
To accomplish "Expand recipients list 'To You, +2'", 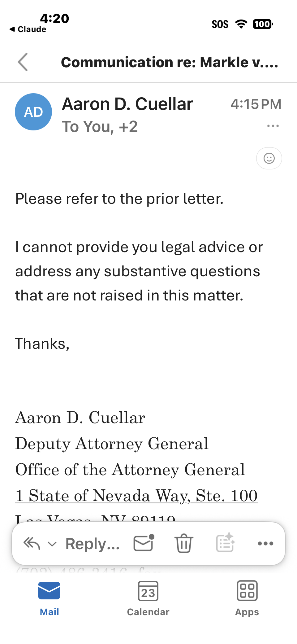I will (100, 127).
